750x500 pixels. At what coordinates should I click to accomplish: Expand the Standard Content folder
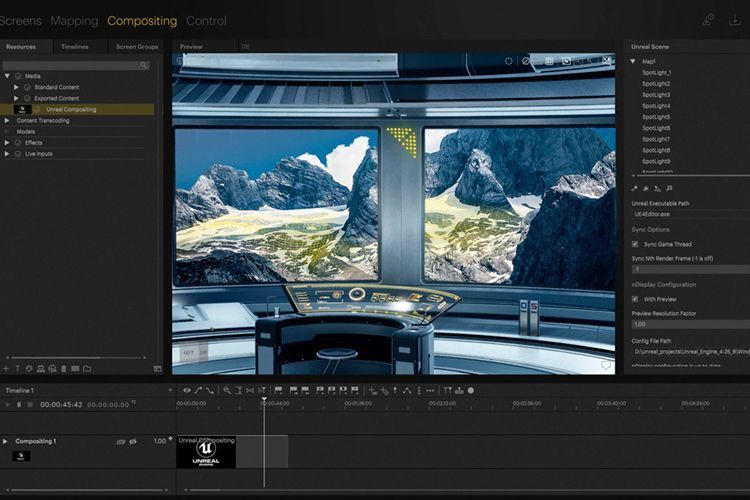16,87
